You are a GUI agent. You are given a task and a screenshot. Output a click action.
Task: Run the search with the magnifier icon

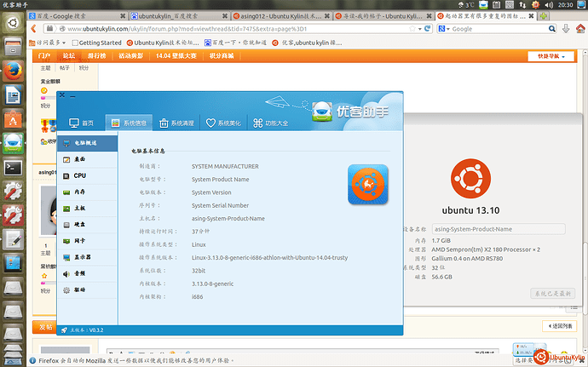point(551,28)
